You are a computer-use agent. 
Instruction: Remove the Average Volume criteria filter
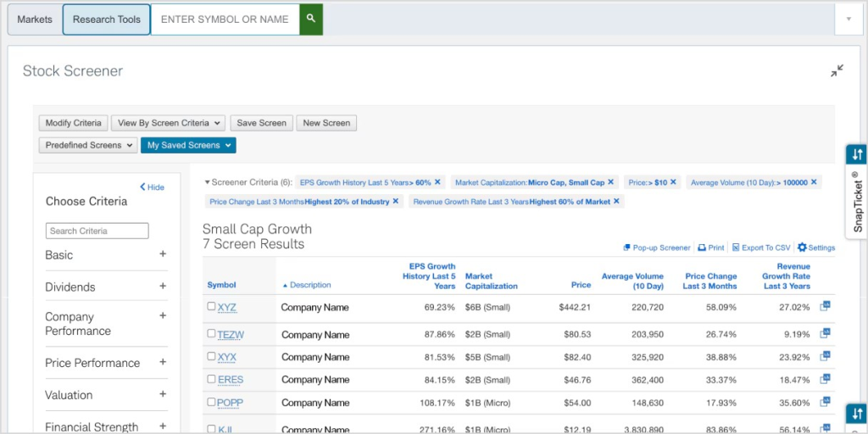click(814, 181)
